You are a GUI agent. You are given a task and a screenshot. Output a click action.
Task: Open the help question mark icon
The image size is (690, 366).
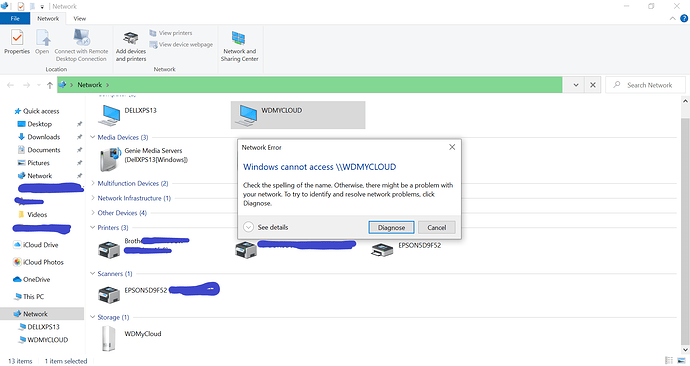coord(684,18)
